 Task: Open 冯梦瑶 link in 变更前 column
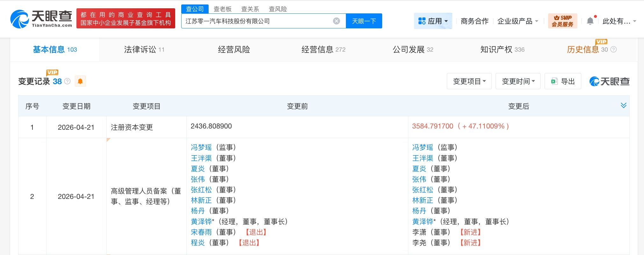201,147
